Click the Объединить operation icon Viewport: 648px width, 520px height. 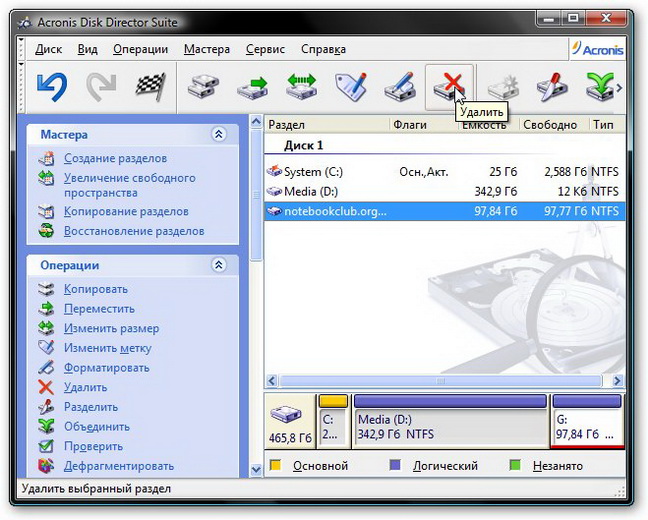pos(46,426)
